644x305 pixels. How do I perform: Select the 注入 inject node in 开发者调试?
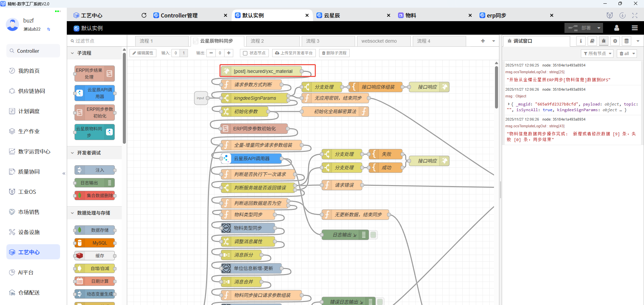95,170
